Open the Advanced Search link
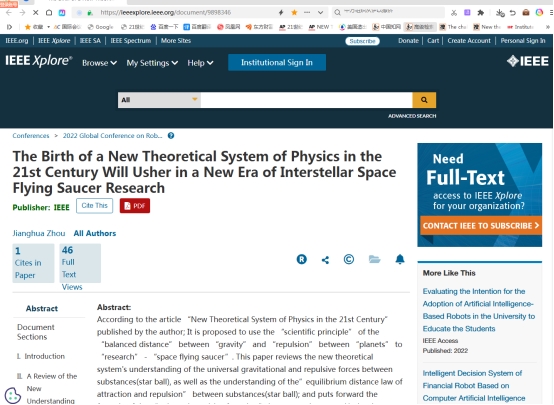 pyautogui.click(x=412, y=116)
